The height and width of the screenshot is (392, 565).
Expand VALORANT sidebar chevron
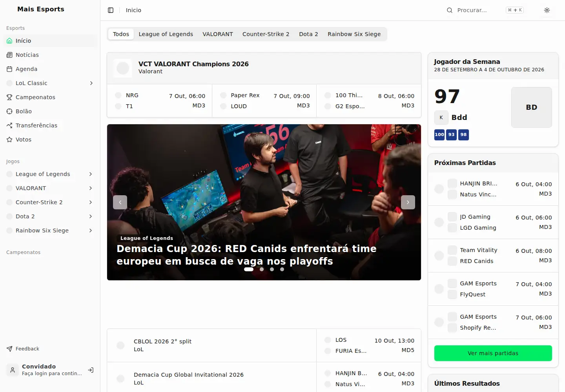point(91,188)
